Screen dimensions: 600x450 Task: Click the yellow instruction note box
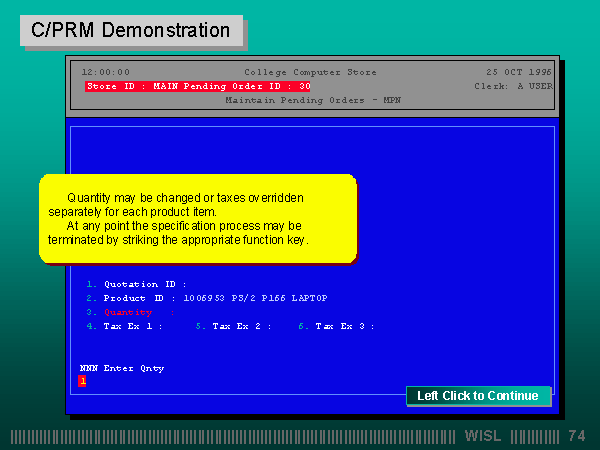click(197, 219)
